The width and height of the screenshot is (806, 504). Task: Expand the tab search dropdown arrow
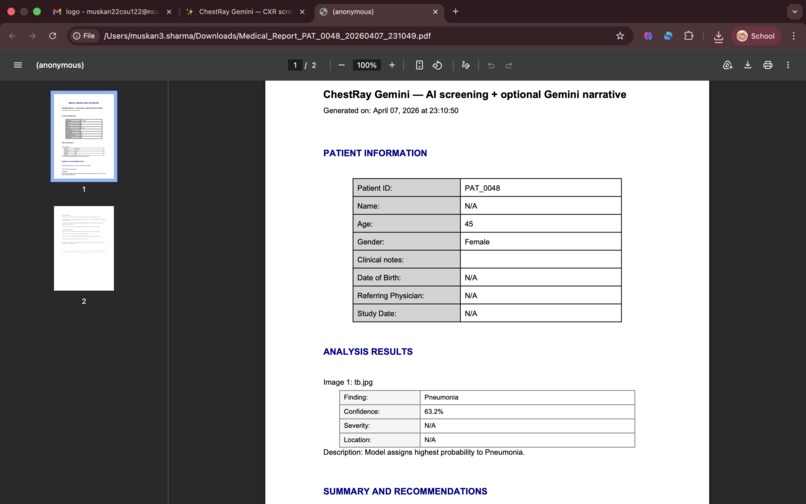(x=794, y=11)
